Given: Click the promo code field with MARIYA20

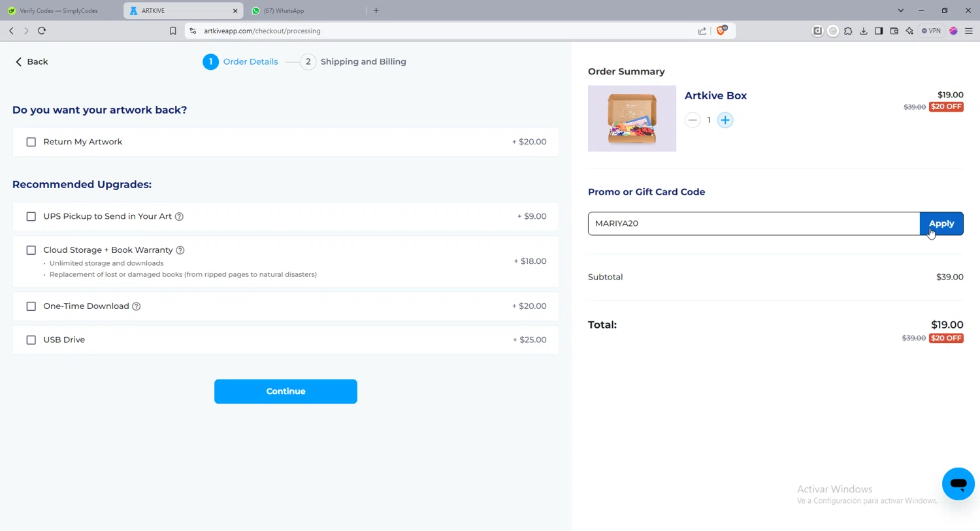Looking at the screenshot, I should tap(754, 223).
